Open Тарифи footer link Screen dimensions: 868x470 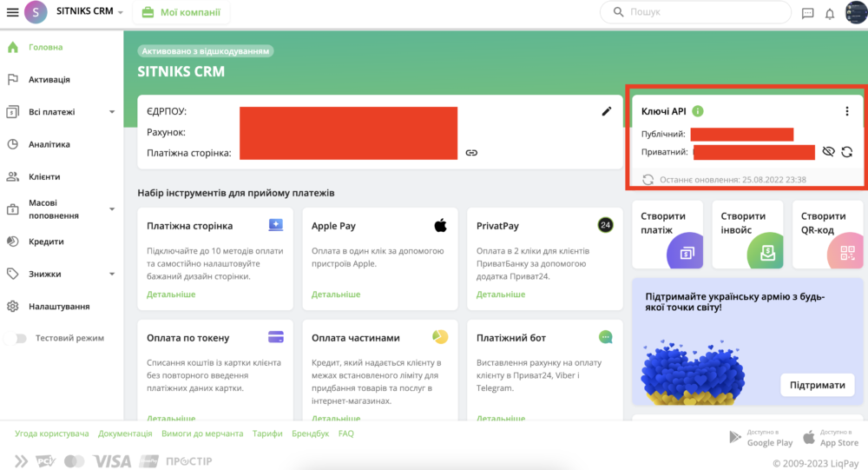click(x=267, y=434)
